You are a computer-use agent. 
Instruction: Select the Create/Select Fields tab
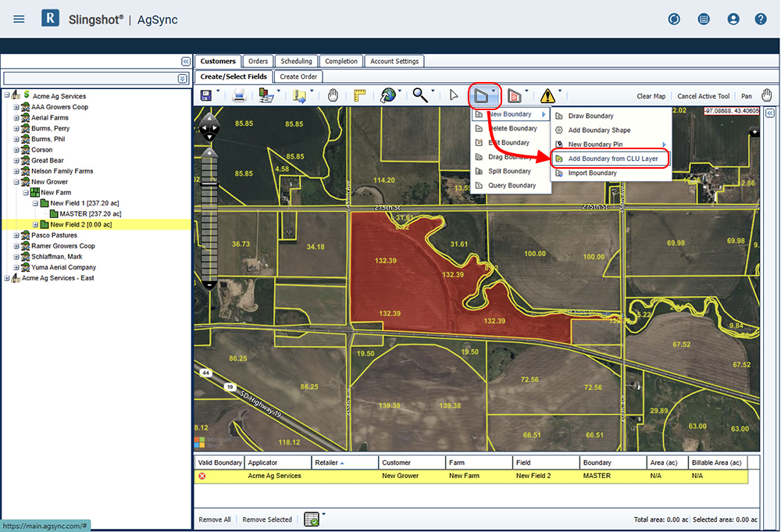[234, 77]
